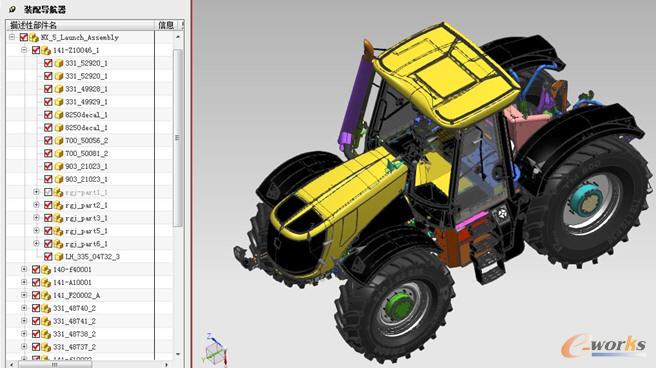Click the XYZ coordinate triad in viewport
This screenshot has width=656, height=368.
pyautogui.click(x=216, y=350)
